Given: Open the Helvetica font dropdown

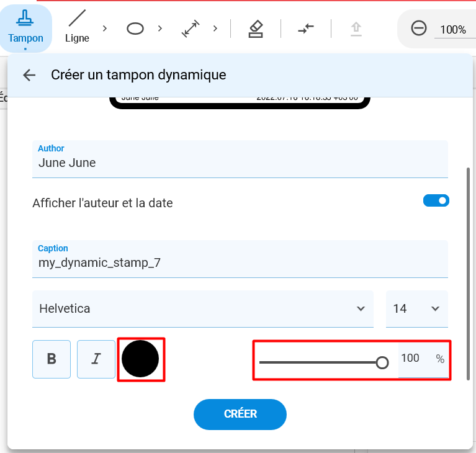Looking at the screenshot, I should click(x=202, y=308).
